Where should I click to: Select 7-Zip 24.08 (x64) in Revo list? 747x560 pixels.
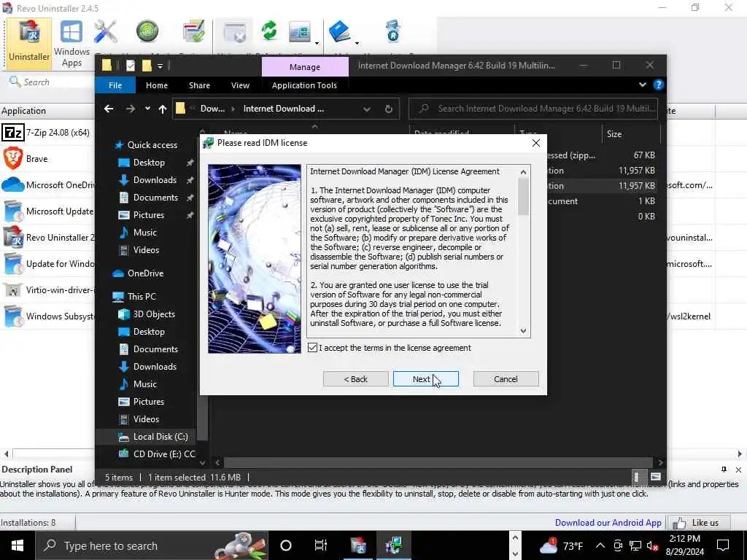pos(47,133)
